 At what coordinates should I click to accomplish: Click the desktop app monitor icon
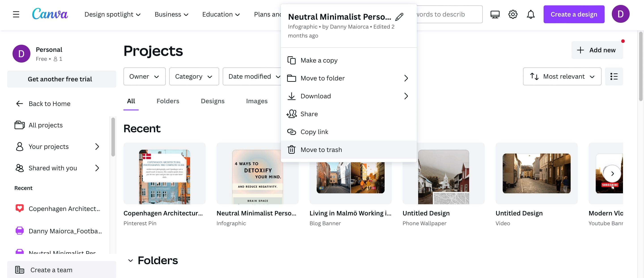(x=495, y=14)
